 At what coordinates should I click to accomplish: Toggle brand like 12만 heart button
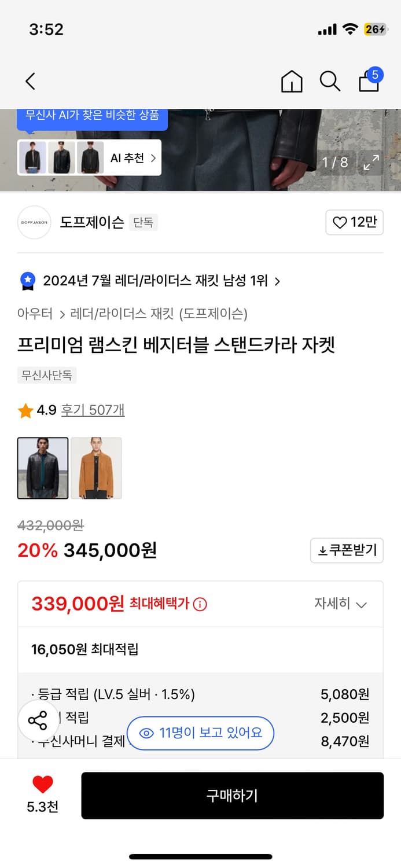[x=355, y=222]
